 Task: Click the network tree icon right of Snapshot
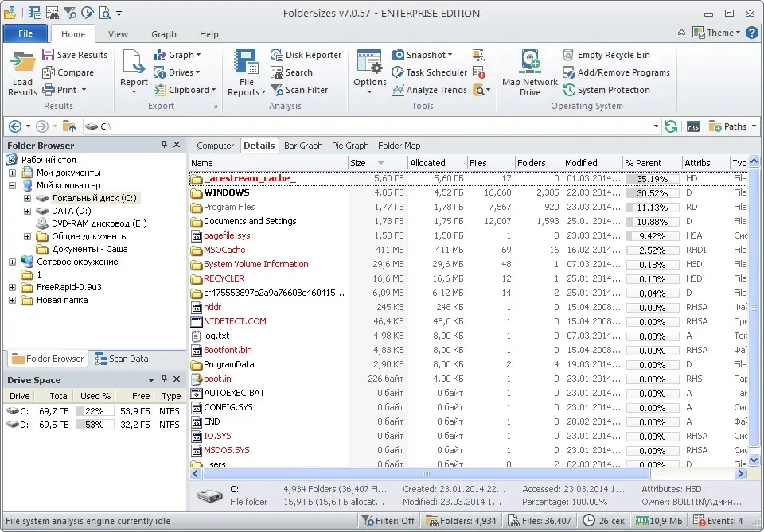point(478,55)
